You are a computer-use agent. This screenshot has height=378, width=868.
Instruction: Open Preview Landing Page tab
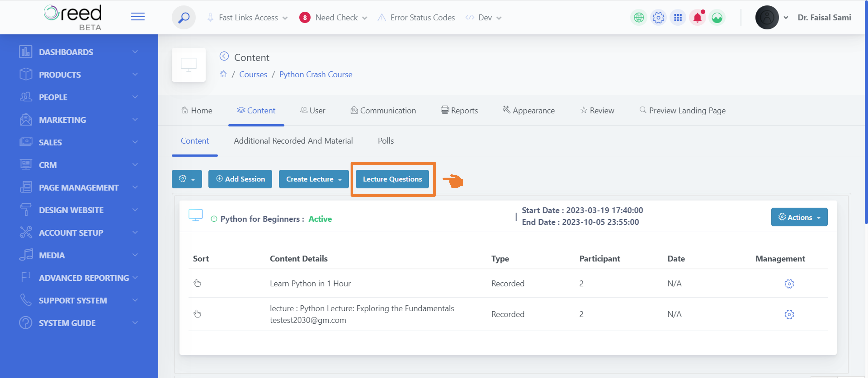pos(682,110)
